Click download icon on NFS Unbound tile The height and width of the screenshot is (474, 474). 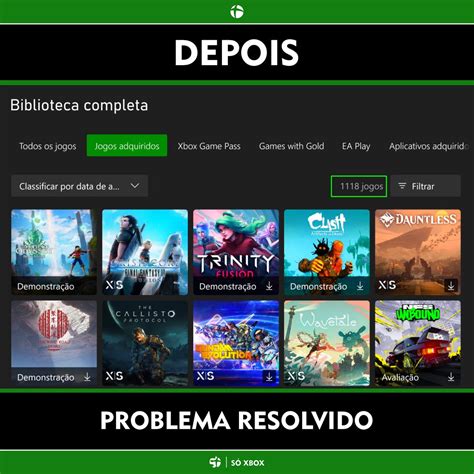[451, 377]
